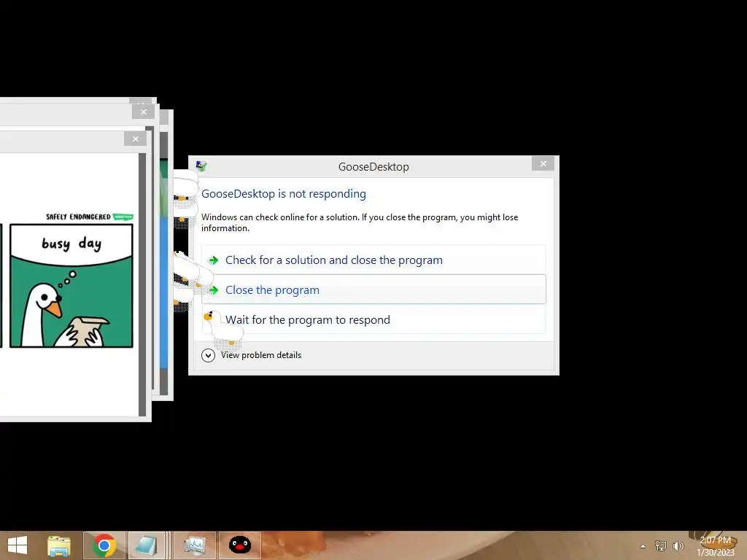747x560 pixels.
Task: Click the goose sprite over 'Wait for the program'
Action: point(222,328)
